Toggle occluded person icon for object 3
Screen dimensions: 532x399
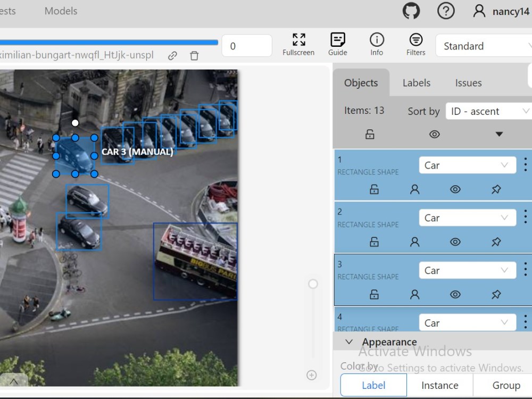pos(414,295)
